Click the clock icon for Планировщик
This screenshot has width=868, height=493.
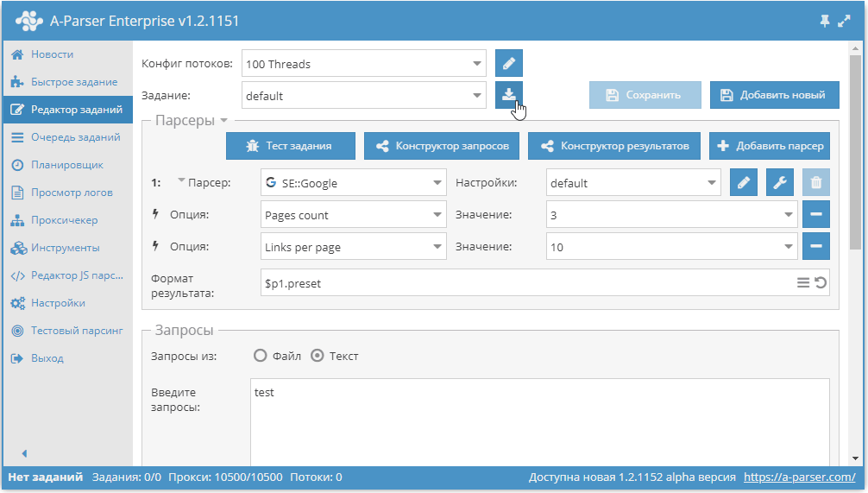pyautogui.click(x=18, y=165)
